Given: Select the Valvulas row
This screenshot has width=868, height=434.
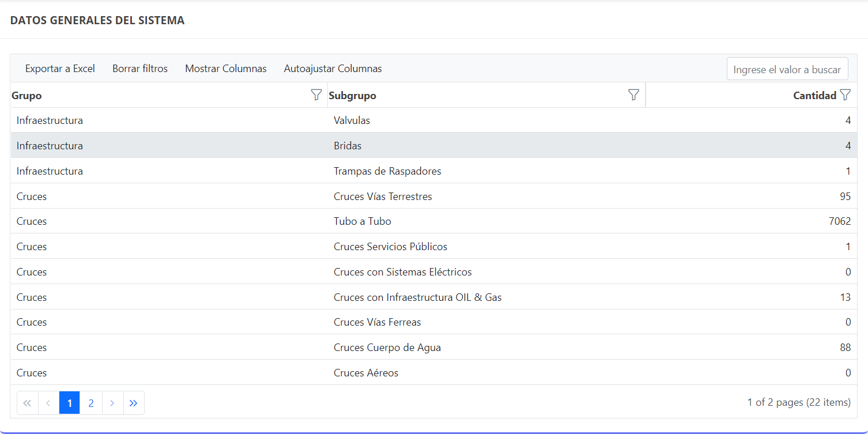Looking at the screenshot, I should (x=352, y=120).
